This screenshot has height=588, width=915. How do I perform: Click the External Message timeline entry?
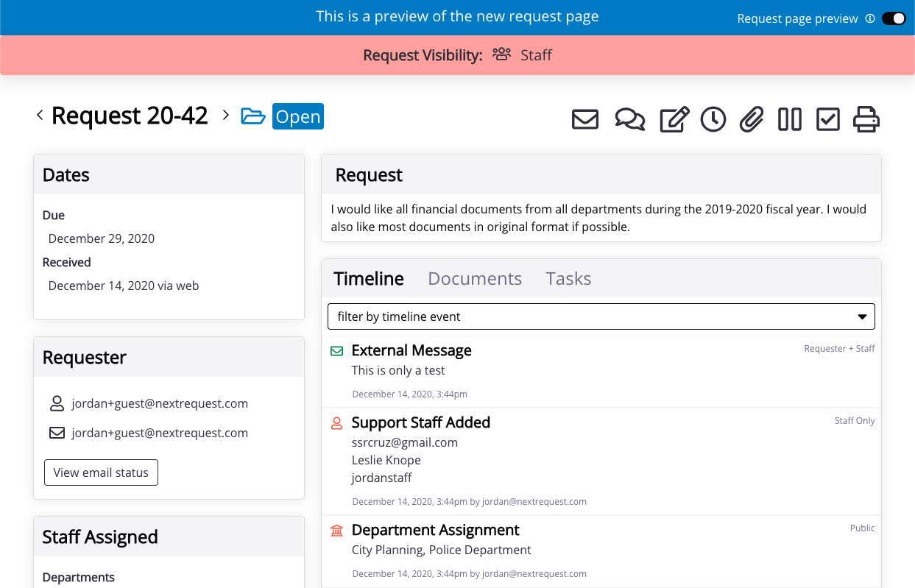click(x=411, y=351)
